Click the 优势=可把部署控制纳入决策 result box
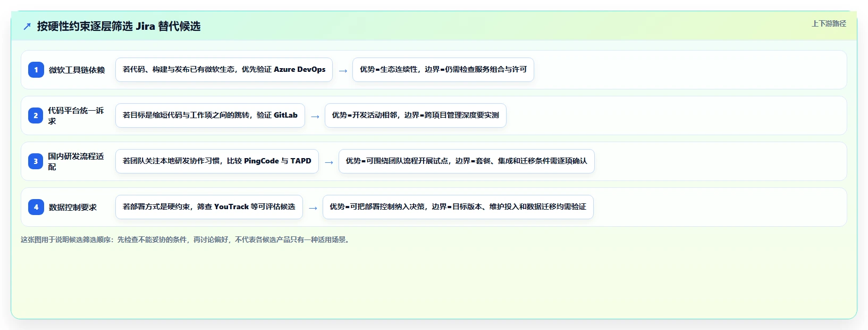 [458, 207]
